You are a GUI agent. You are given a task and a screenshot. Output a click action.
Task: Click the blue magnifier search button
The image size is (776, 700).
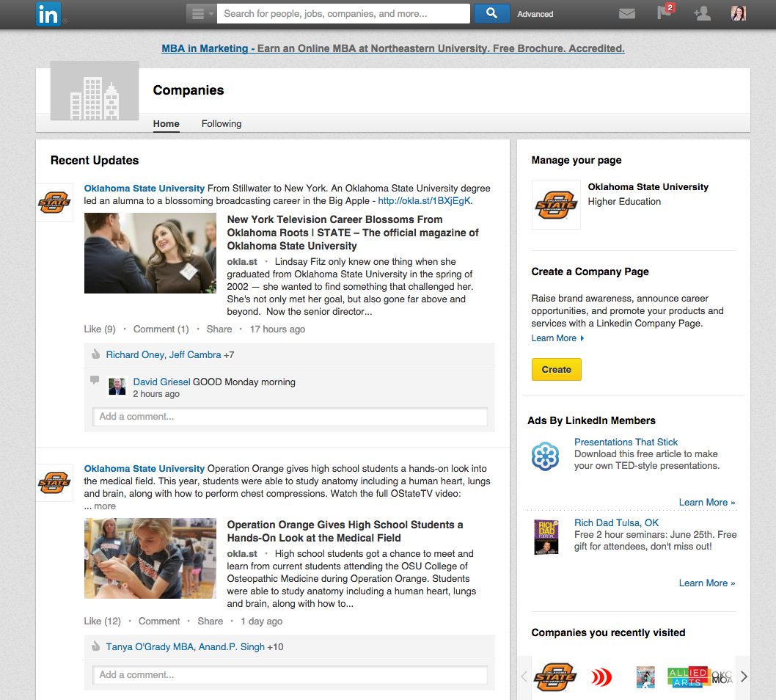coord(491,14)
